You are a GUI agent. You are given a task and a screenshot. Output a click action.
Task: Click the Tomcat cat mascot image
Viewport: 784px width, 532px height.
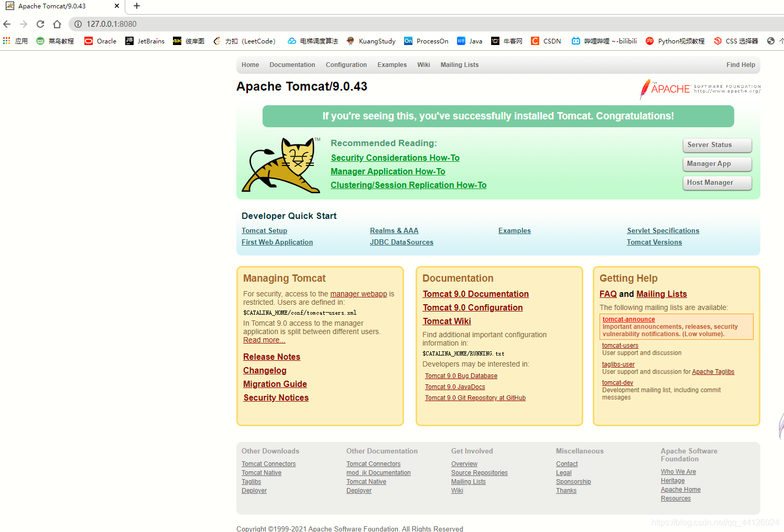pyautogui.click(x=281, y=165)
